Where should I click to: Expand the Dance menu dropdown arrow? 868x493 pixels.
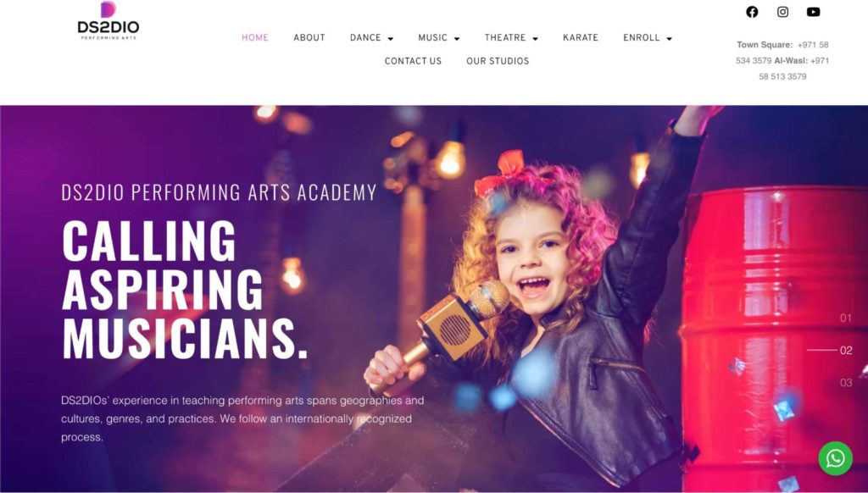(x=390, y=39)
